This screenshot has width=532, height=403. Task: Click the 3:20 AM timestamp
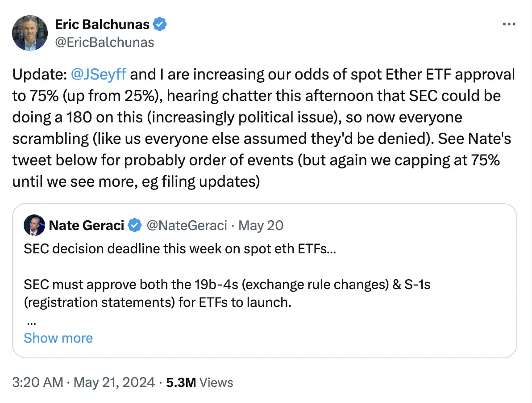[x=37, y=382]
